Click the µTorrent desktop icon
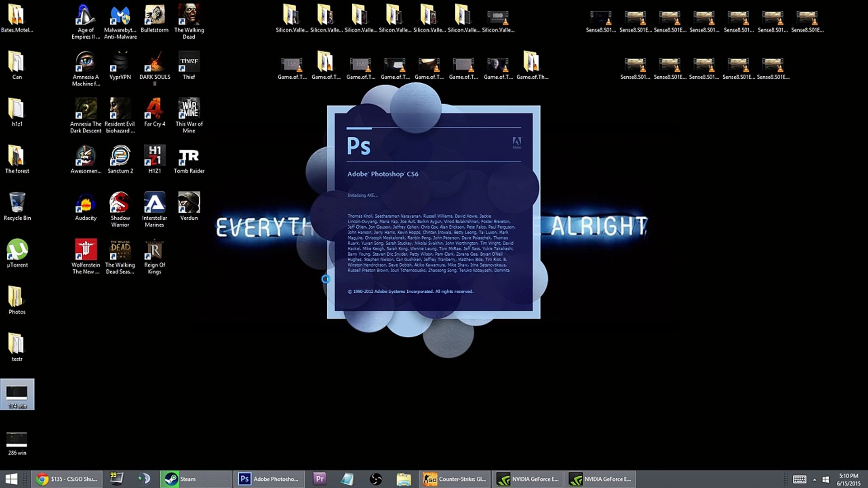 click(x=17, y=251)
